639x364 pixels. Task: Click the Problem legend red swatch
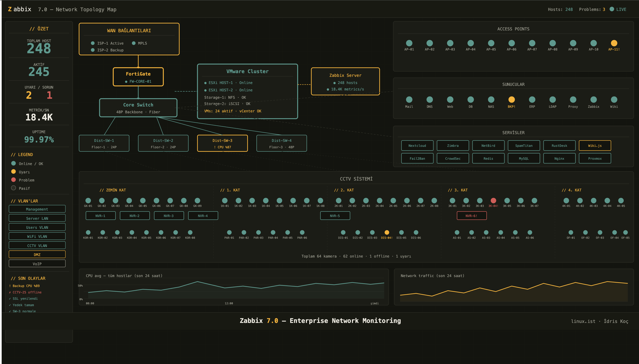(13, 180)
